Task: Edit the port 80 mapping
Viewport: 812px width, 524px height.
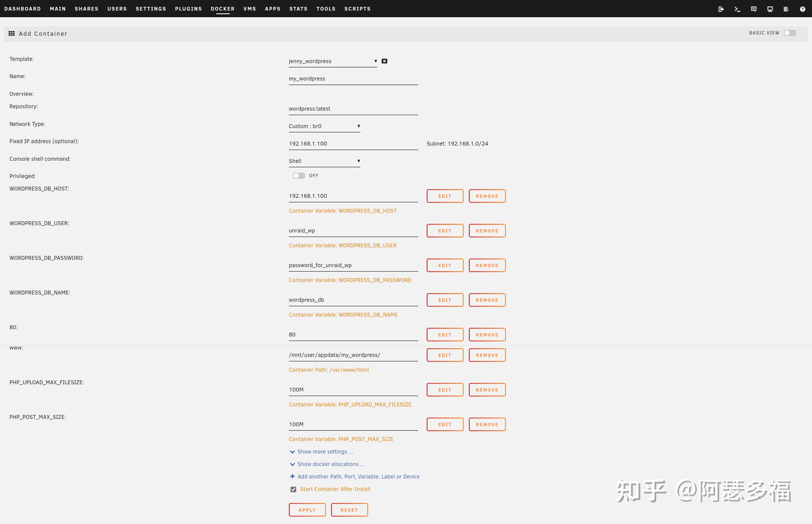Action: 445,335
